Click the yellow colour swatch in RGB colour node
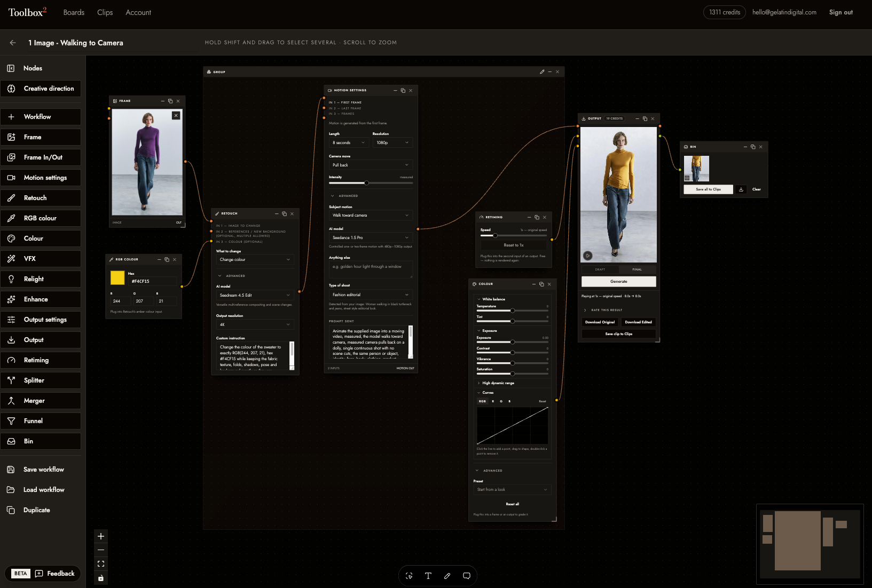Screen dimensions: 872x588 [x=117, y=277]
